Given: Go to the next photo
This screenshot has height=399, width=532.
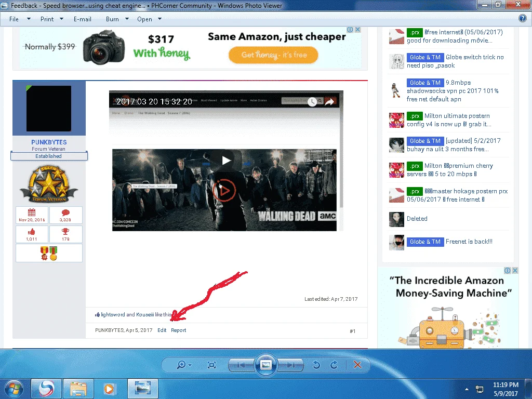Looking at the screenshot, I should pyautogui.click(x=290, y=365).
